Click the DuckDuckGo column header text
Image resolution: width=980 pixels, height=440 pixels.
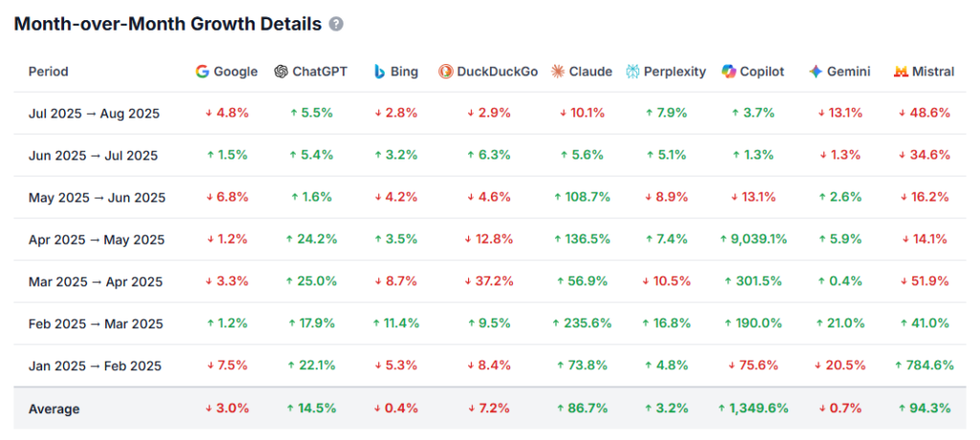[x=498, y=72]
